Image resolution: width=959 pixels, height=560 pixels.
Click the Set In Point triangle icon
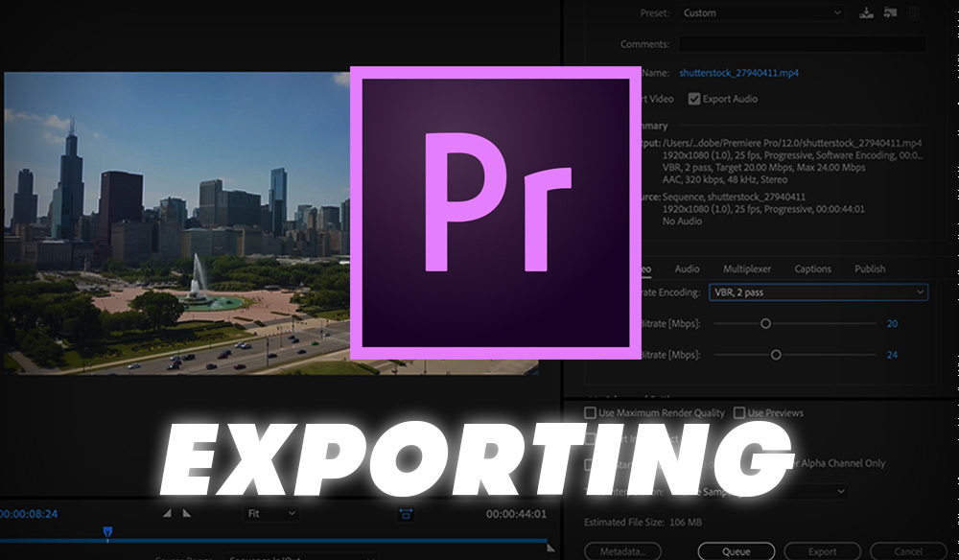click(x=167, y=514)
